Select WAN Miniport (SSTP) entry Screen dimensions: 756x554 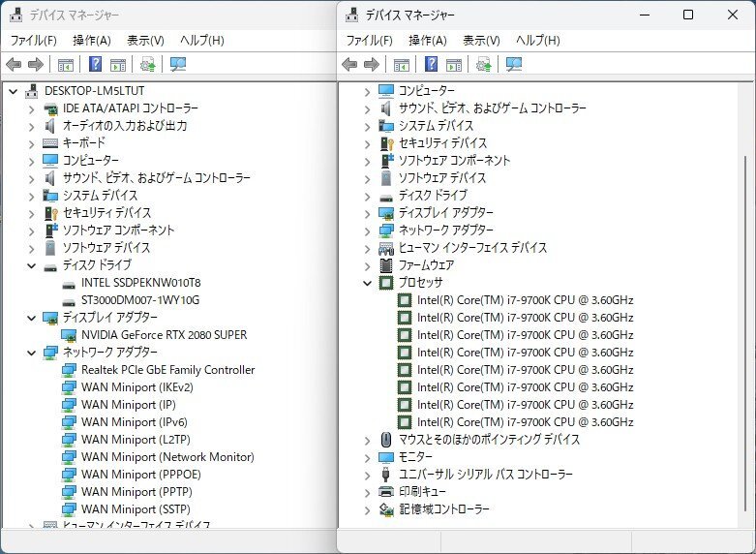(136, 509)
